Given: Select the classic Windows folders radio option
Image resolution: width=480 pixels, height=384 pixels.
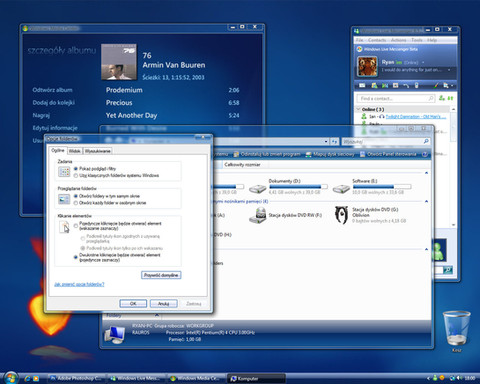Looking at the screenshot, I should (x=76, y=175).
